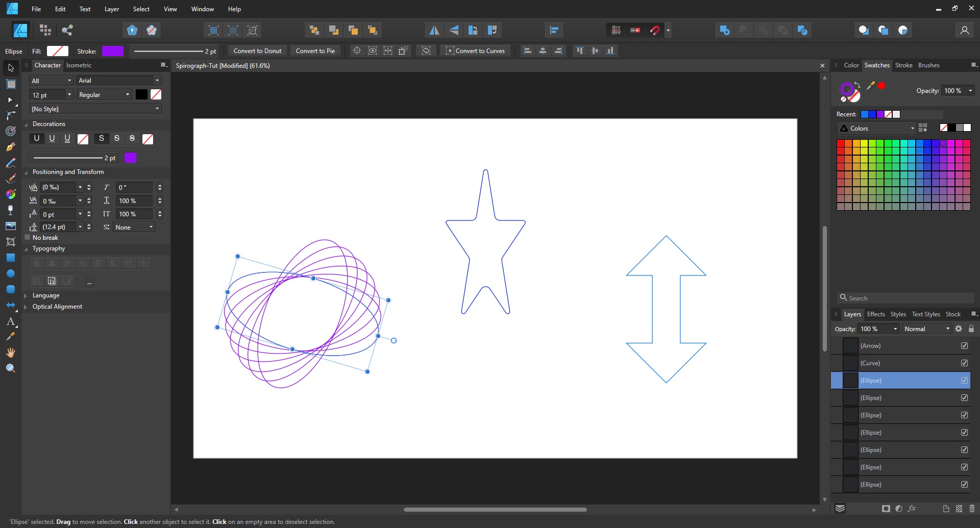
Task: Add new layer page icon
Action: pyautogui.click(x=946, y=509)
